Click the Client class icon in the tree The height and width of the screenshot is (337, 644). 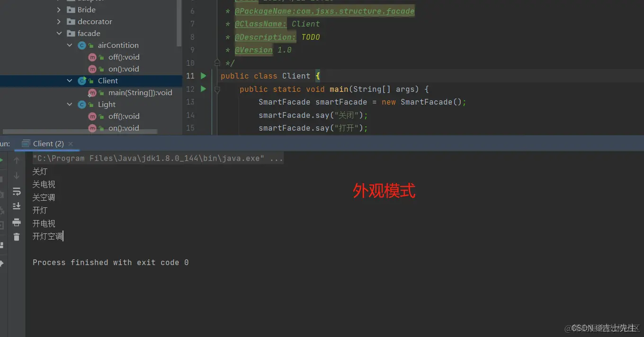82,81
